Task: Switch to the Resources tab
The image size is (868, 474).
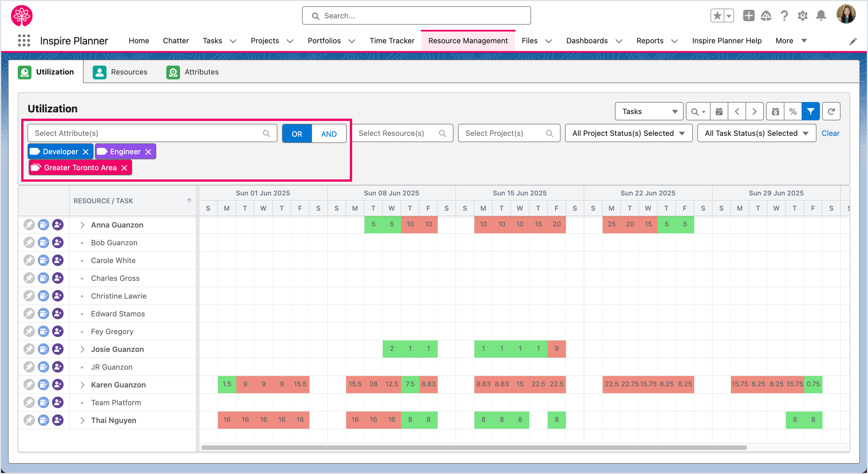Action: [x=120, y=72]
